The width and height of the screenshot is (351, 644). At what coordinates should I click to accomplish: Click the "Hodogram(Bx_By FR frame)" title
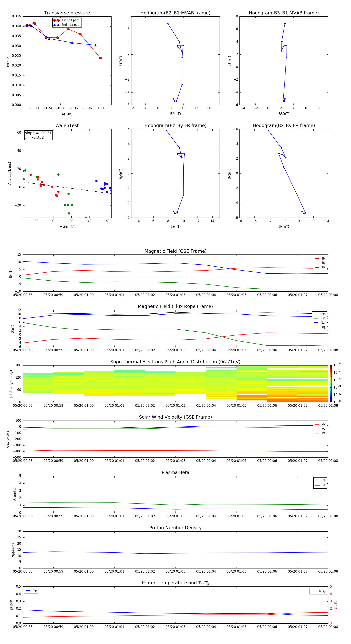click(284, 125)
